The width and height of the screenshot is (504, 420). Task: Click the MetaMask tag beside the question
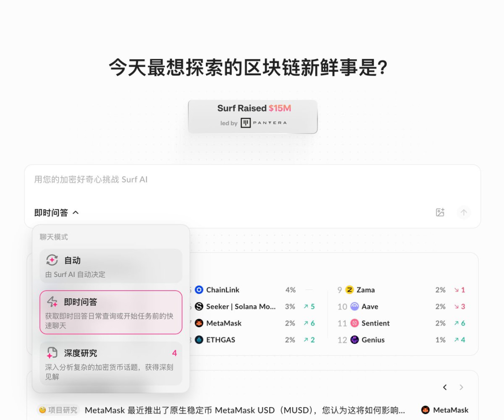click(x=445, y=410)
